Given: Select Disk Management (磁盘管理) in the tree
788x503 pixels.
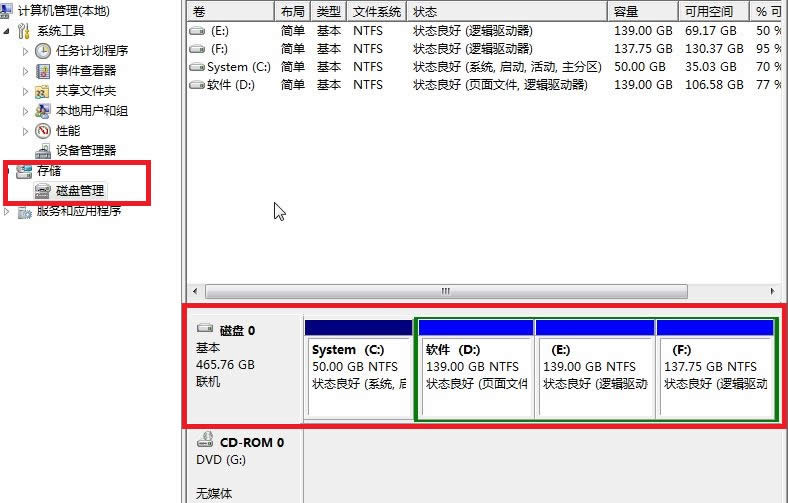Looking at the screenshot, I should click(x=79, y=190).
